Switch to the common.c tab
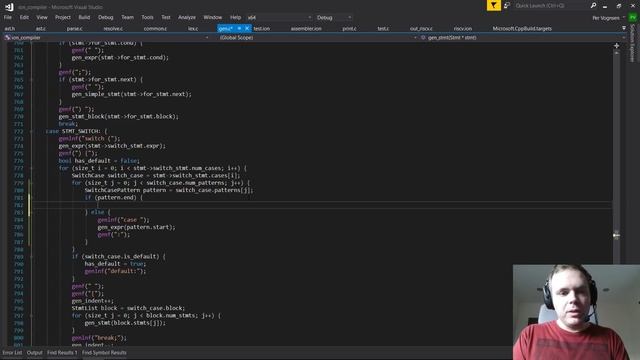Image resolution: width=640 pixels, height=360 pixels. [x=155, y=29]
